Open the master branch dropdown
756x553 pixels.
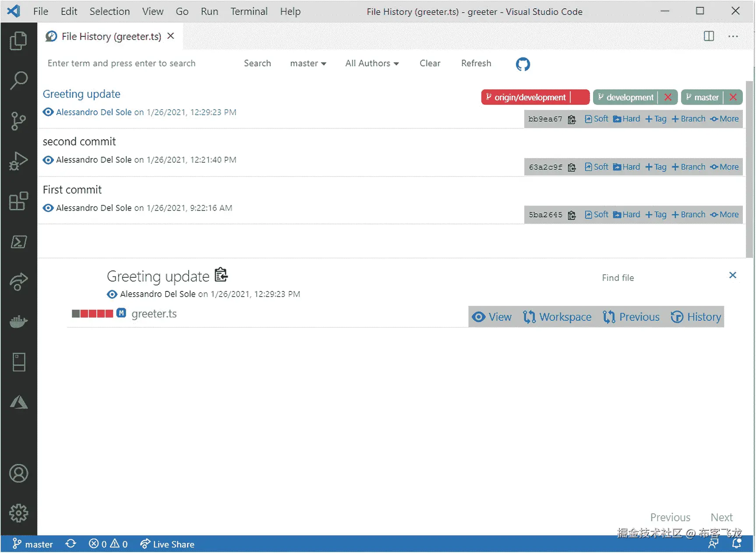(308, 64)
